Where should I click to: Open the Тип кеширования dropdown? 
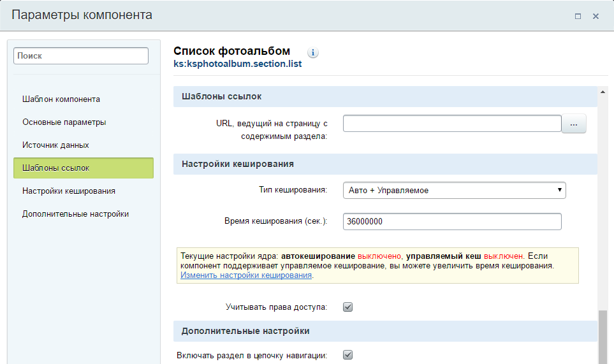[x=454, y=190]
